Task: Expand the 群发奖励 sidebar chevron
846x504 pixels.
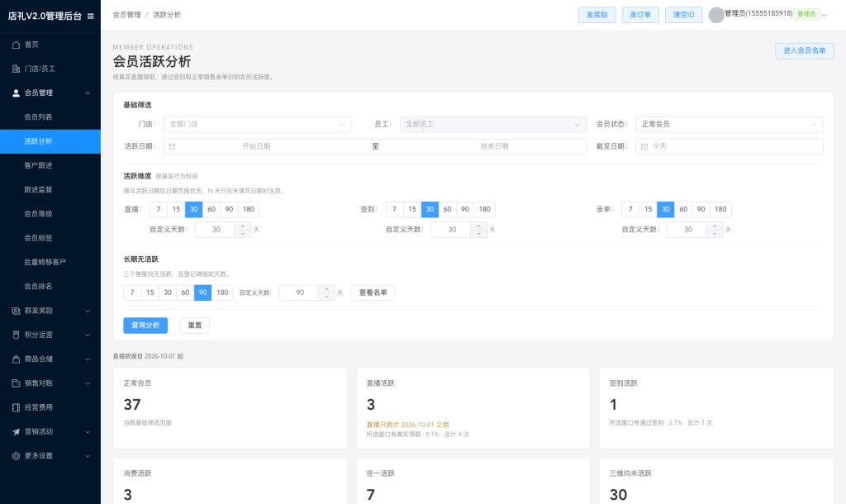Action: pyautogui.click(x=88, y=311)
